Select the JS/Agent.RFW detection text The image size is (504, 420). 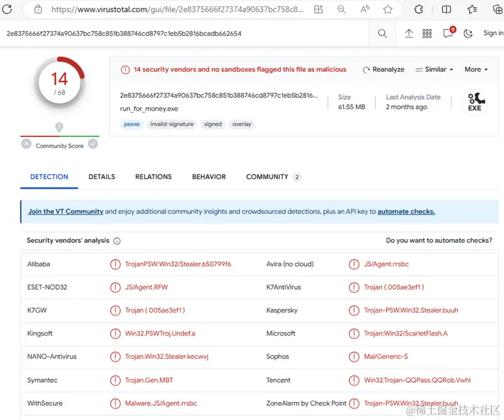tap(146, 287)
